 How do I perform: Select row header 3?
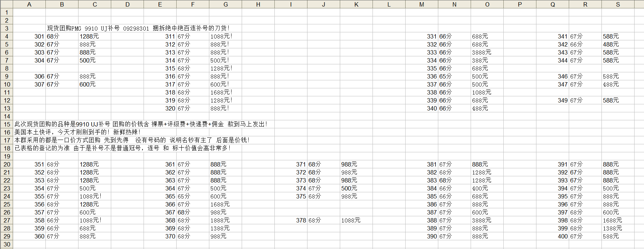point(7,28)
